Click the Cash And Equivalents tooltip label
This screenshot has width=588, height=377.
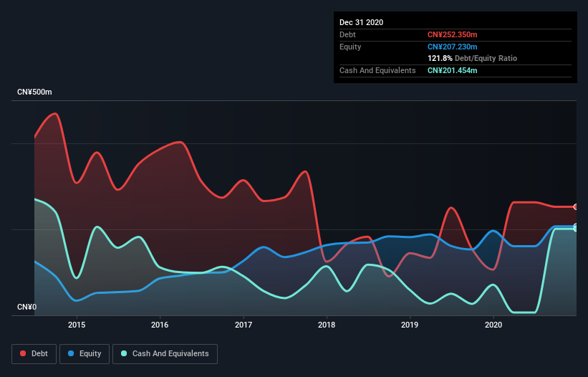[377, 70]
